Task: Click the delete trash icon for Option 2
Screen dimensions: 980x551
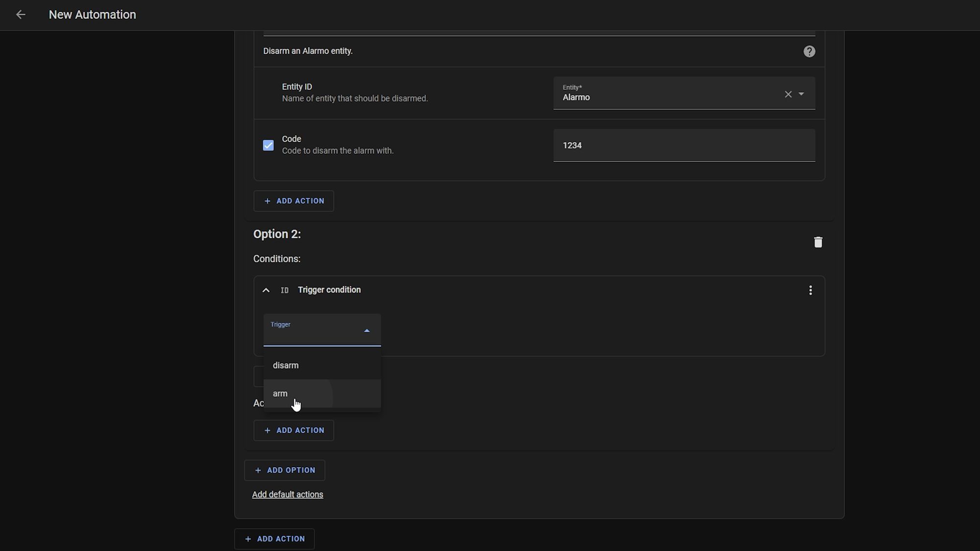Action: coord(818,241)
